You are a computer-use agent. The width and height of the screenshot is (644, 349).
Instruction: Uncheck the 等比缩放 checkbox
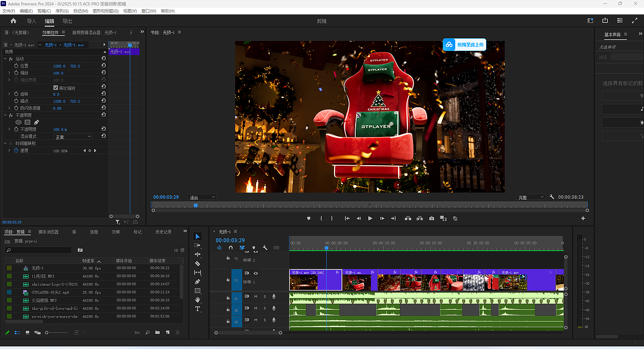(55, 88)
